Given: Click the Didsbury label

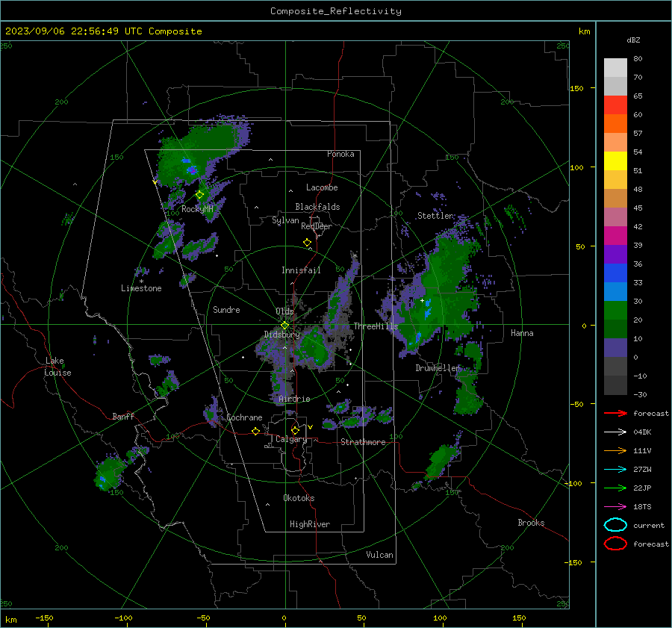Looking at the screenshot, I should (281, 335).
